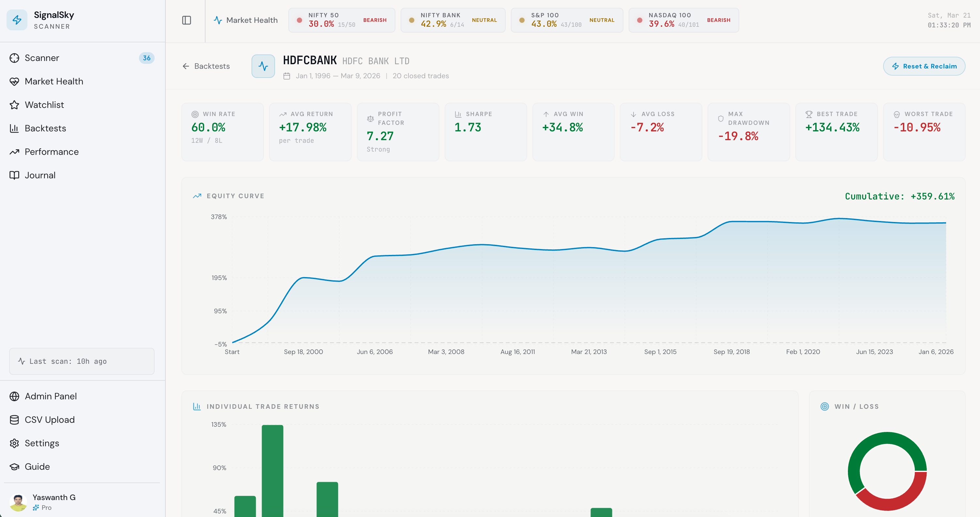Click the Backtests bar chart sidebar icon

pyautogui.click(x=14, y=128)
